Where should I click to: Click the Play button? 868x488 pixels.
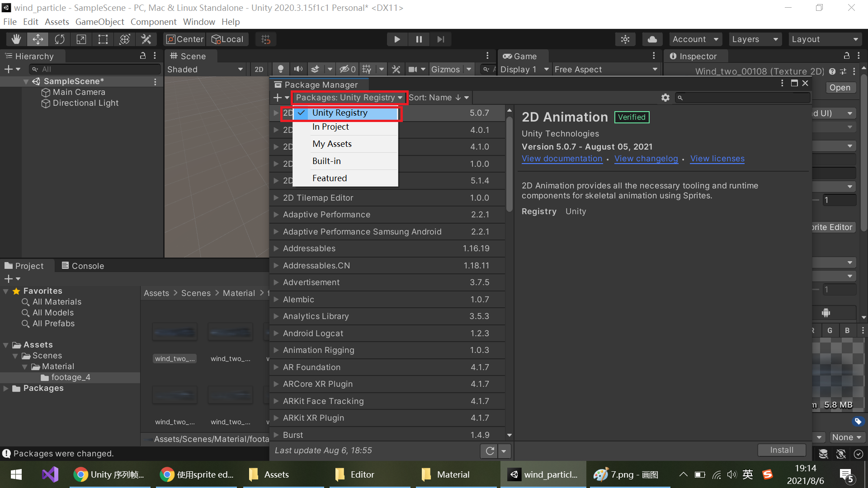(397, 39)
